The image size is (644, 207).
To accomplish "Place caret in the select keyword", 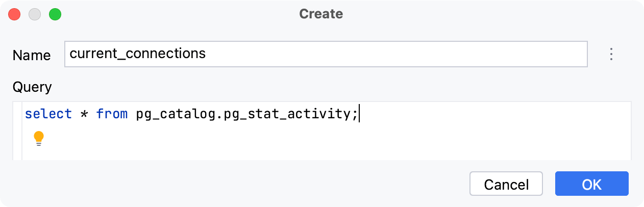I will 48,114.
